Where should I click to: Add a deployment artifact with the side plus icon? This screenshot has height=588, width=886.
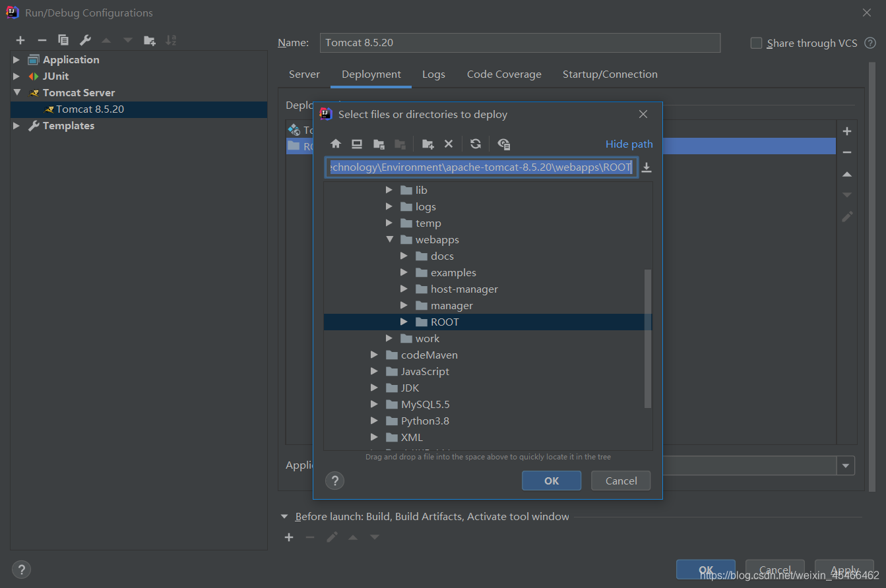[847, 131]
